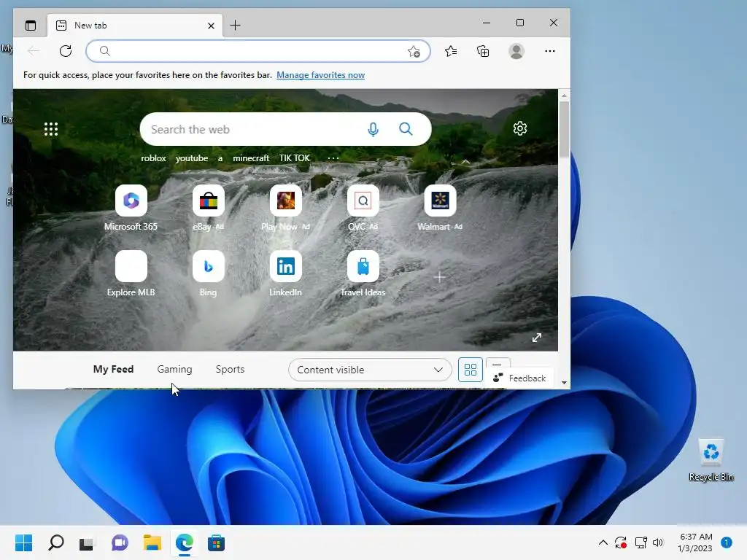This screenshot has width=747, height=560.
Task: Open taskbar Search
Action: [x=56, y=542]
